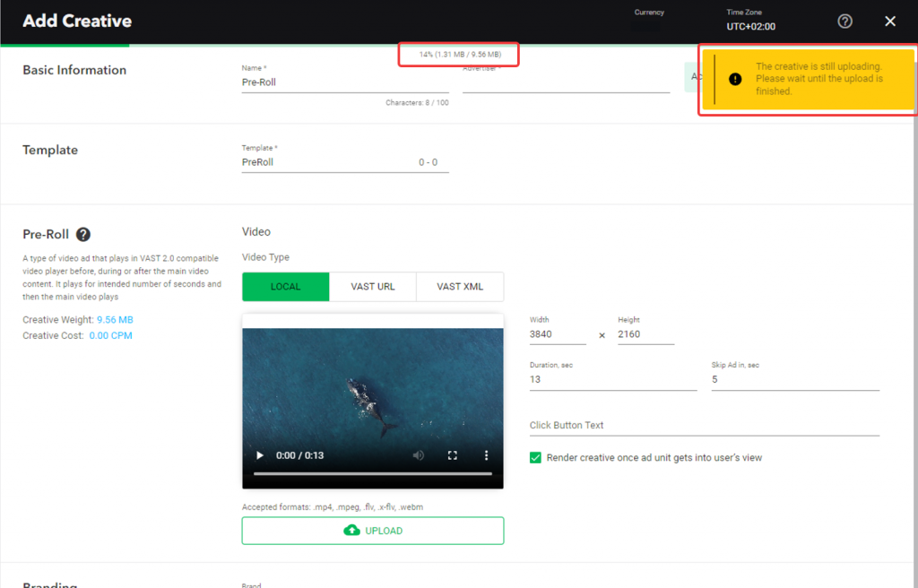The height and width of the screenshot is (588, 918).
Task: Click the UPLOAD button
Action: pos(373,531)
